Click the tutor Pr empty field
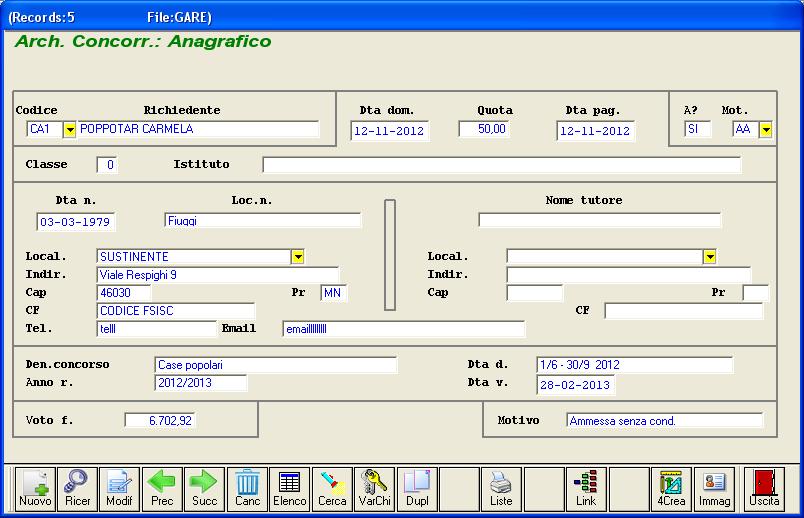The image size is (804, 518). (x=756, y=292)
